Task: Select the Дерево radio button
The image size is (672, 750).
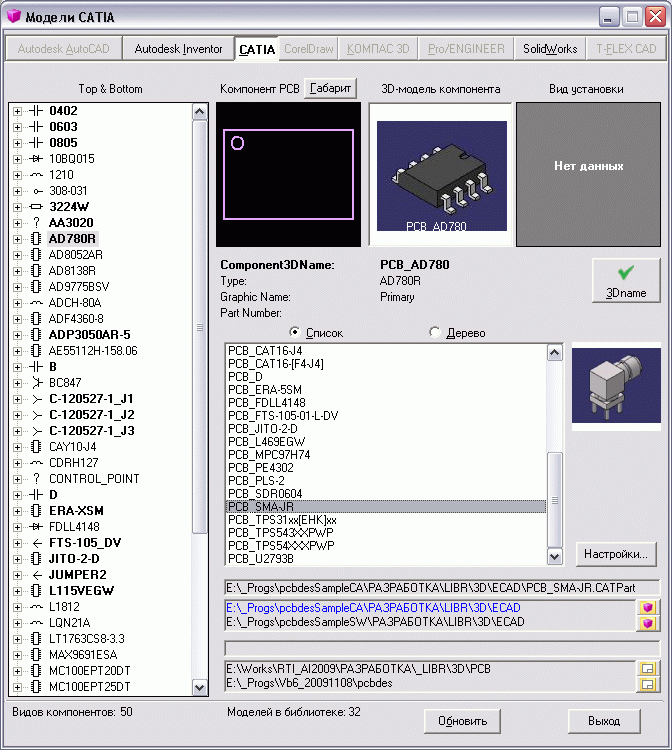Action: tap(435, 332)
